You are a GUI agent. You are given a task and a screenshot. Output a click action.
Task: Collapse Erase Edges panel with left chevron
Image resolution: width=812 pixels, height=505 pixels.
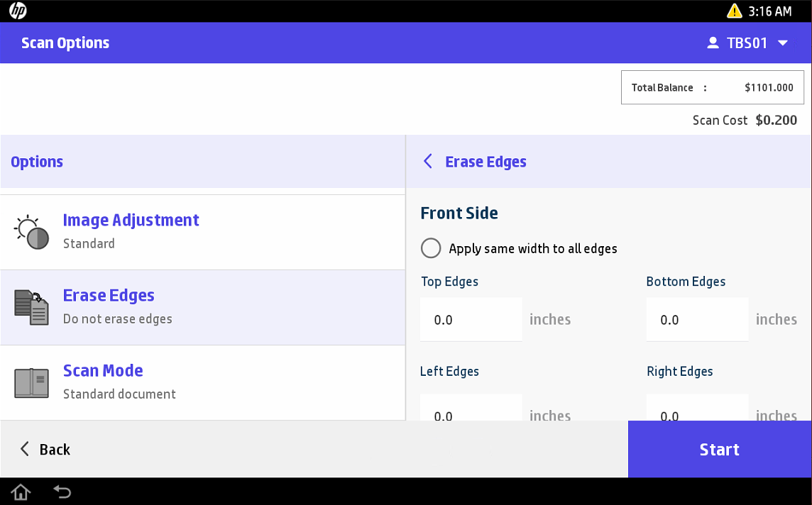tap(428, 162)
